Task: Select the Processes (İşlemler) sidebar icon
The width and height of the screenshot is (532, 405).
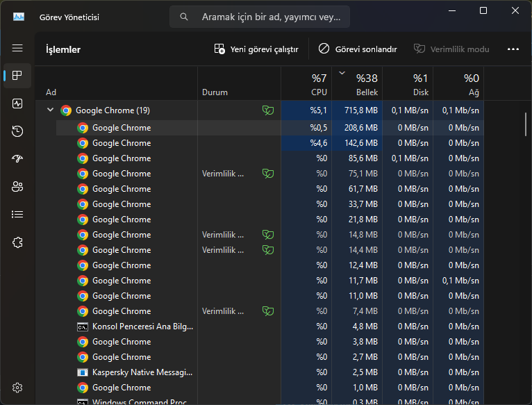Action: [17, 75]
